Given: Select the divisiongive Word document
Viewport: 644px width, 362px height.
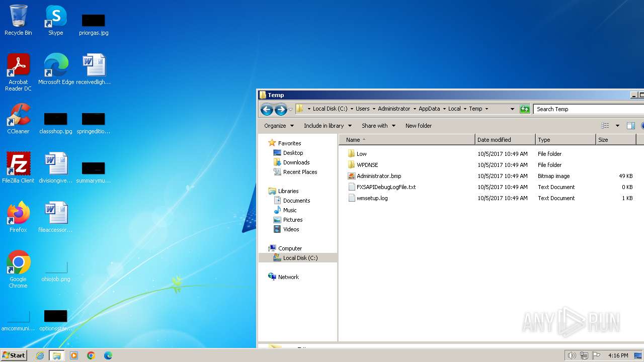Looking at the screenshot, I should [x=55, y=168].
